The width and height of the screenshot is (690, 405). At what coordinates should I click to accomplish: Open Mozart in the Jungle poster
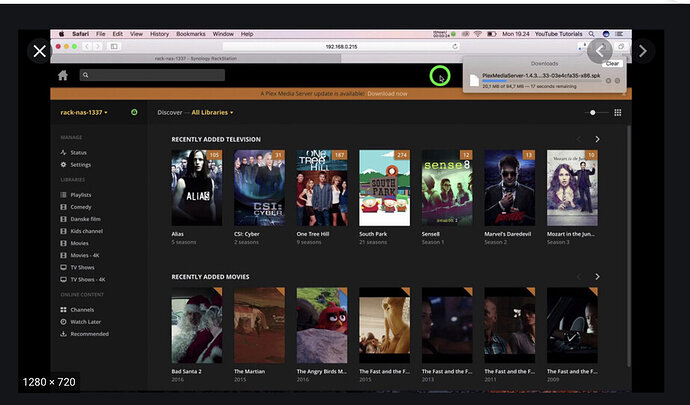(x=572, y=188)
